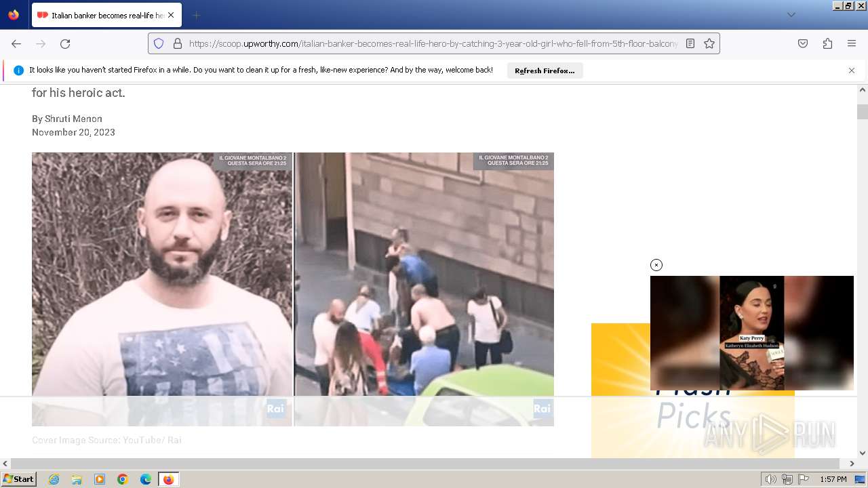Click author name Shruti Menon
The height and width of the screenshot is (488, 868).
pyautogui.click(x=73, y=119)
